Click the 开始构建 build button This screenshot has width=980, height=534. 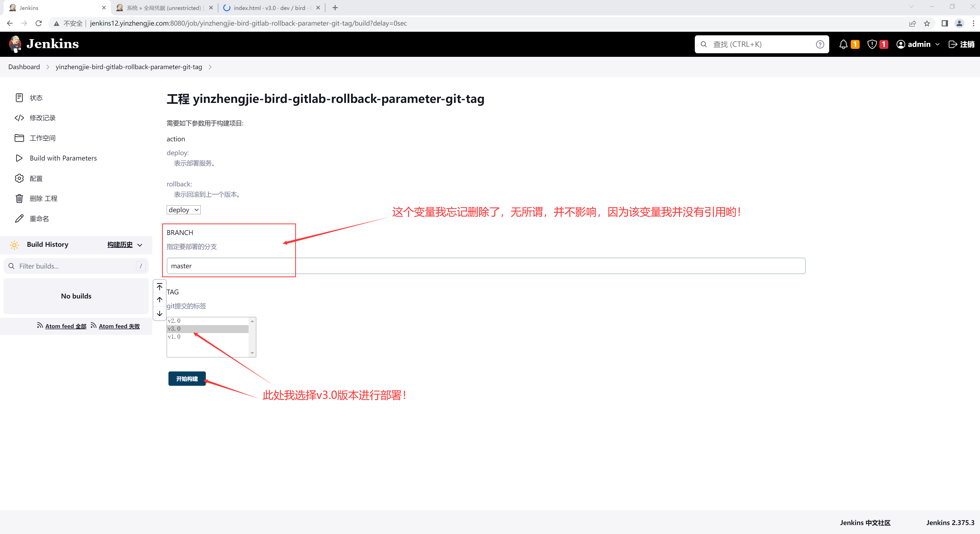click(x=187, y=378)
